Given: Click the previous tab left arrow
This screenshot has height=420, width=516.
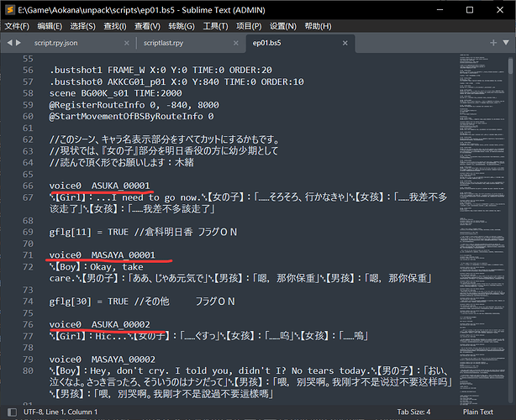Looking at the screenshot, I should pyautogui.click(x=9, y=41).
